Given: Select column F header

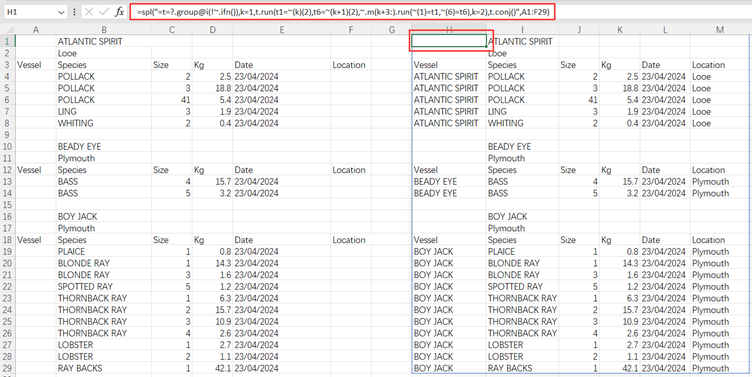Looking at the screenshot, I should 351,30.
